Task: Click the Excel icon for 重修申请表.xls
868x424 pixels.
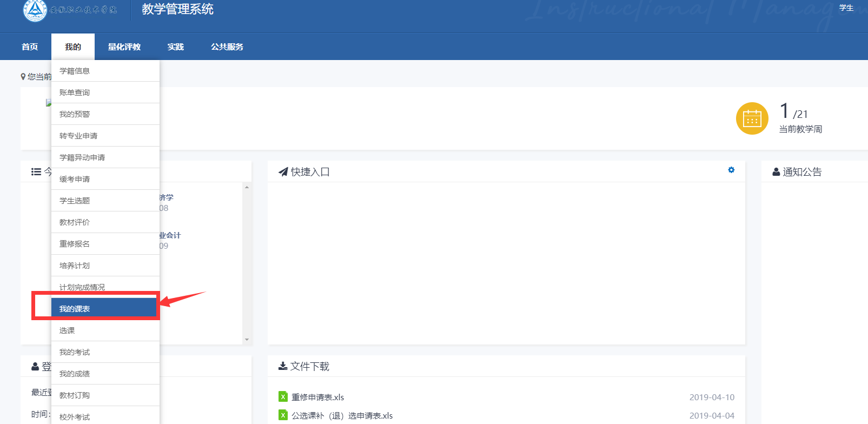Action: 283,397
